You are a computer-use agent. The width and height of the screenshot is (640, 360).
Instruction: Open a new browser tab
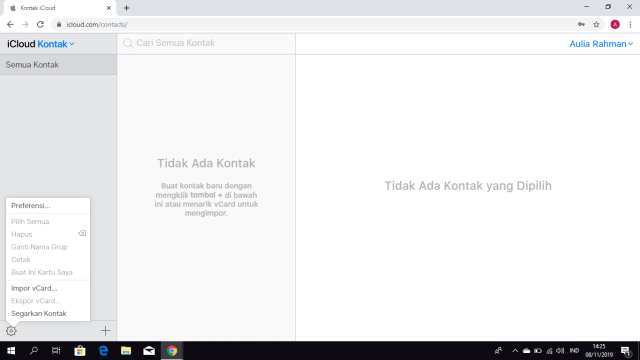(127, 8)
